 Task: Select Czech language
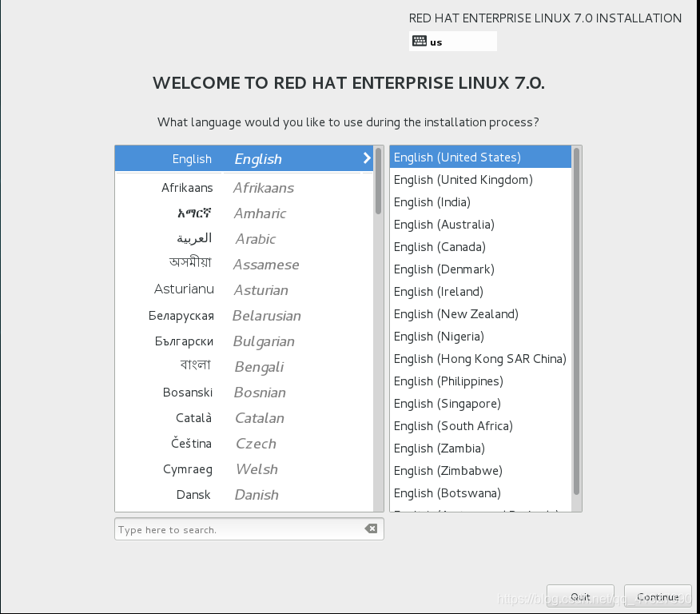(x=244, y=444)
